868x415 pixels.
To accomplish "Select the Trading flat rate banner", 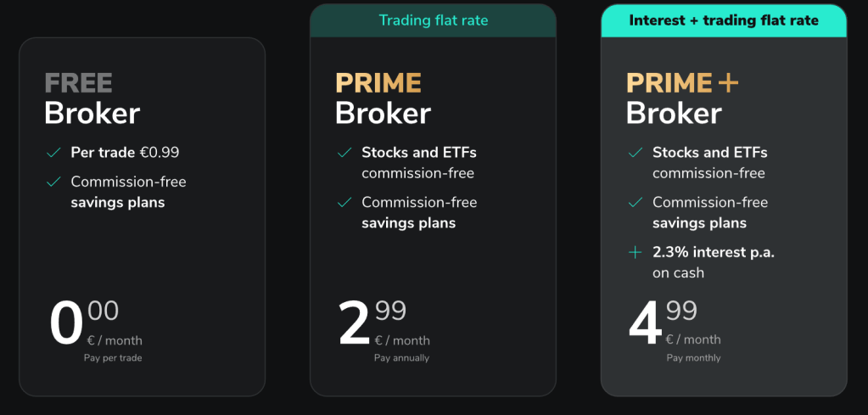I will (x=433, y=21).
